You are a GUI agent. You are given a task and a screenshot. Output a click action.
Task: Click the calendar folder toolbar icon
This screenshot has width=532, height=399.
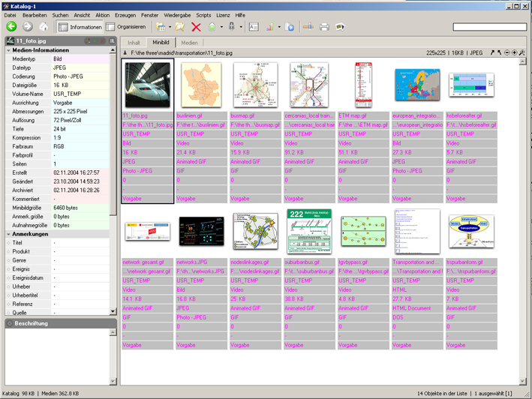161,27
